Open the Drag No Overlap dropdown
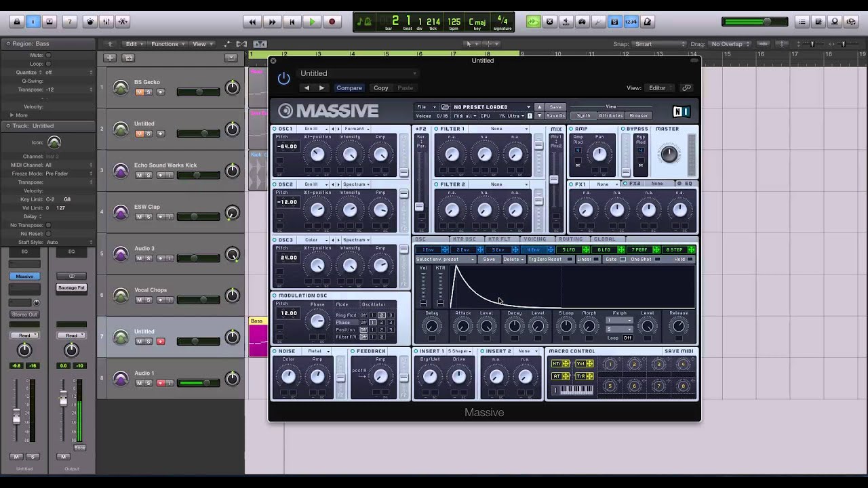Screen dimensions: 868x488 [x=730, y=44]
